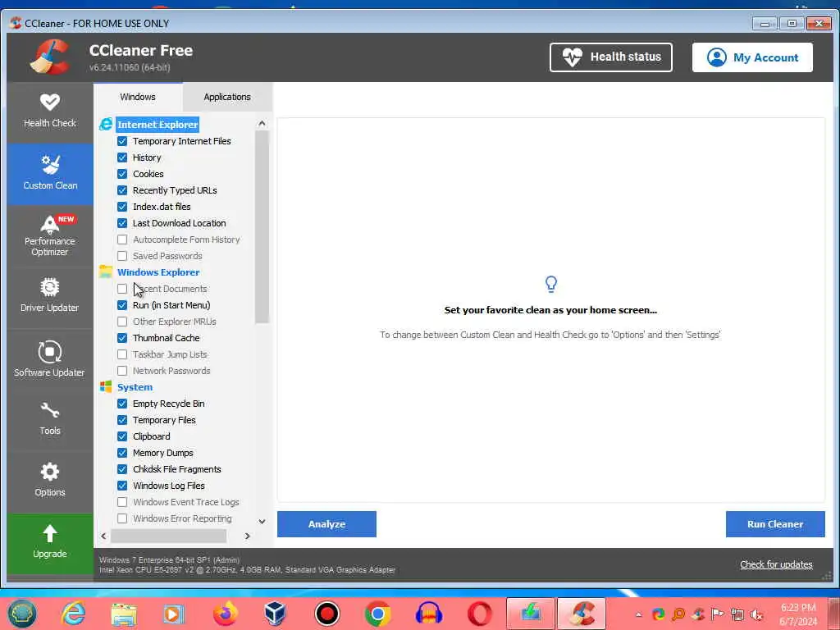Click the Windows Explorer folder icon
The width and height of the screenshot is (840, 630).
click(x=106, y=272)
